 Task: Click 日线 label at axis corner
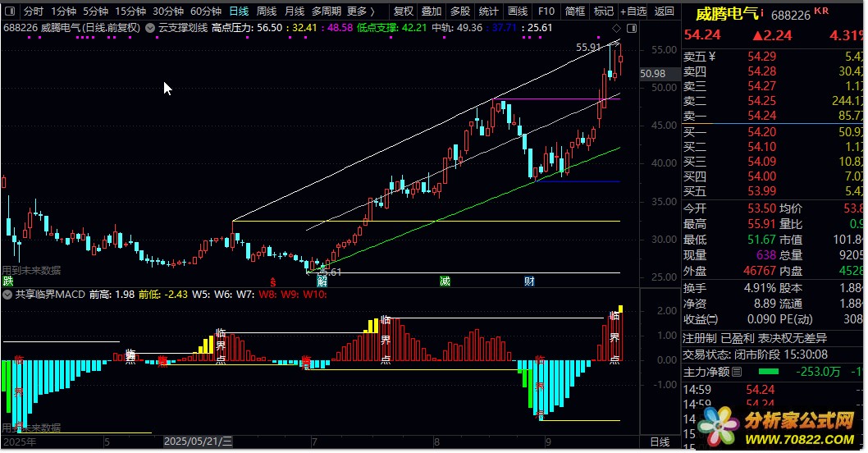click(660, 442)
